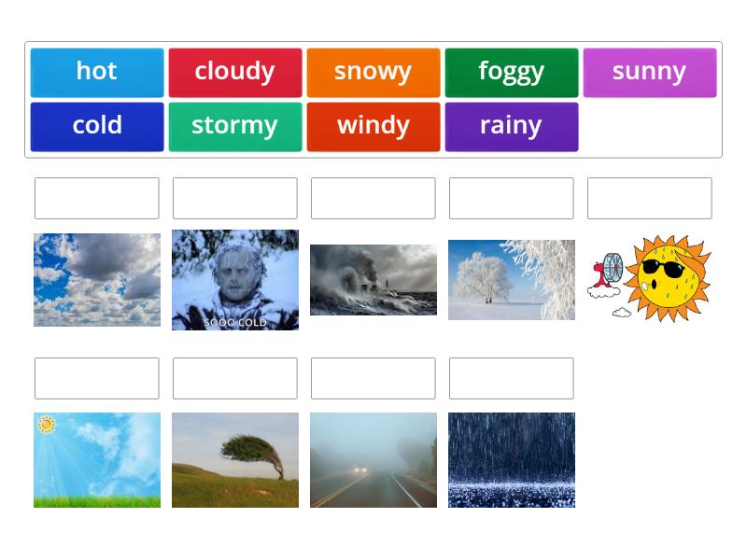Select the 'foggy' word tile
The image size is (747, 560).
pyautogui.click(x=511, y=71)
